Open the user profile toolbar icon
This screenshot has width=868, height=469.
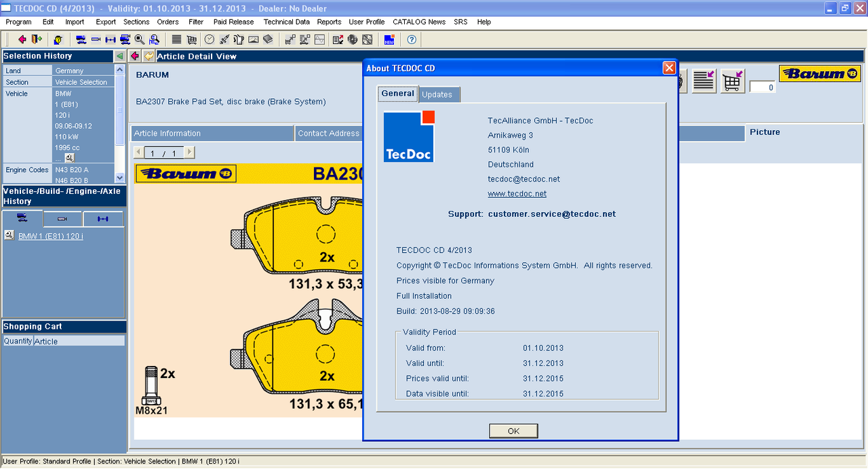click(58, 39)
